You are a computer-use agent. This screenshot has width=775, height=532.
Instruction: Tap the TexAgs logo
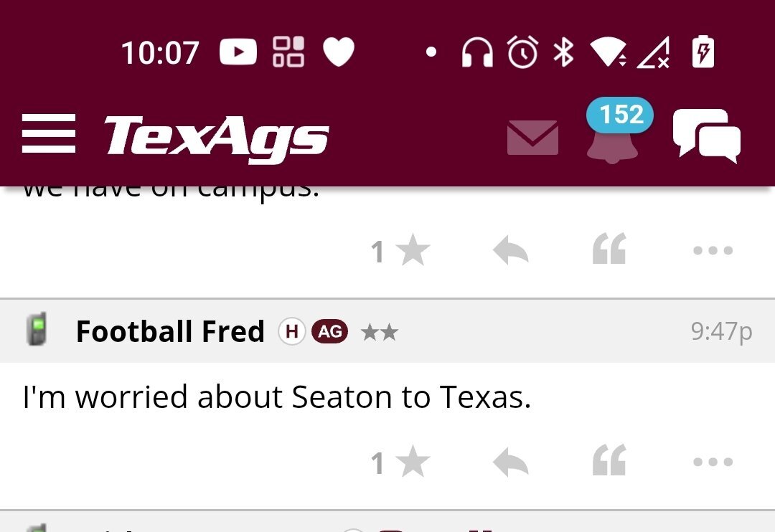(x=217, y=136)
